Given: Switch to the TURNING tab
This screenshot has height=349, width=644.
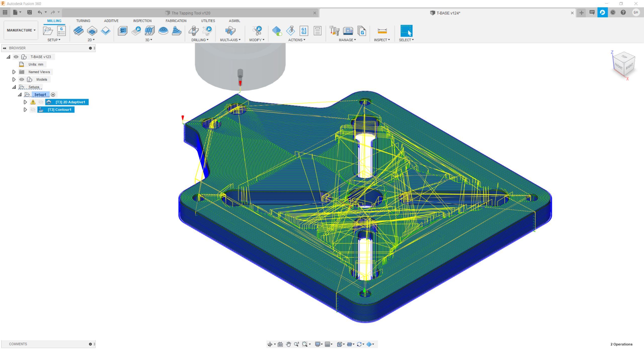Looking at the screenshot, I should coord(83,21).
